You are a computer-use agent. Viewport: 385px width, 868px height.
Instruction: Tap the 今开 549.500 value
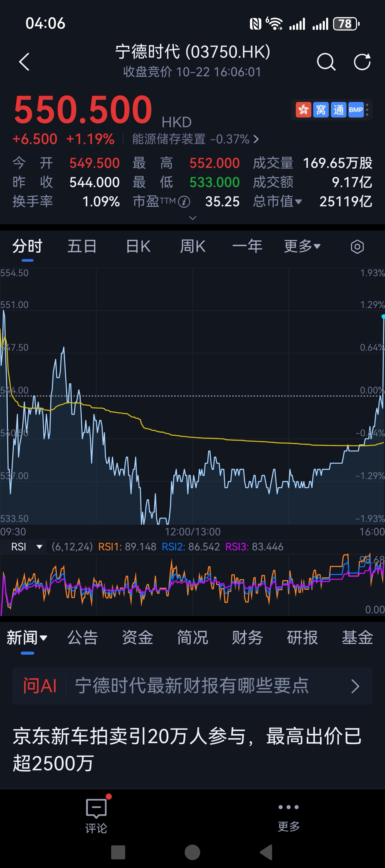pos(94,163)
